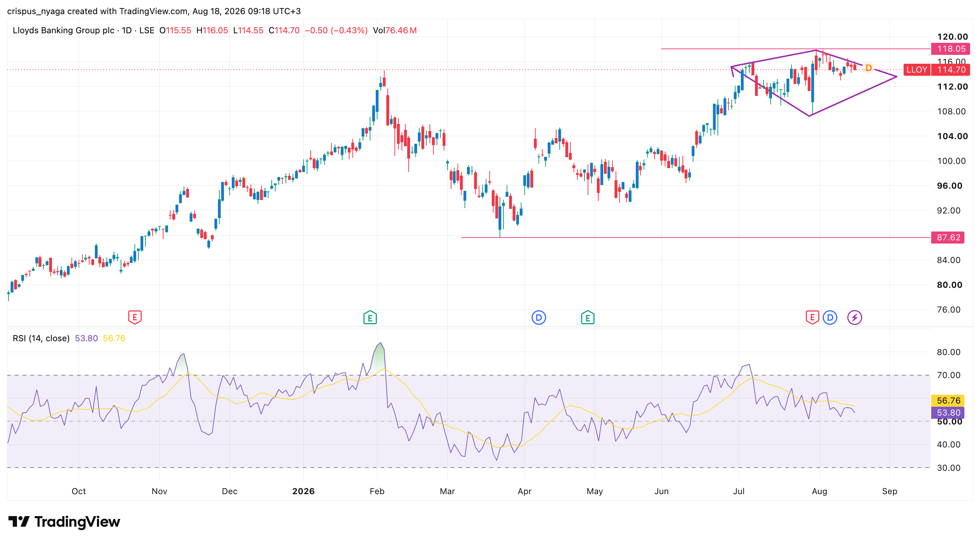Screen dimensions: 980x543
Task: Click the 108.00 price axis label
Action: 951,112
